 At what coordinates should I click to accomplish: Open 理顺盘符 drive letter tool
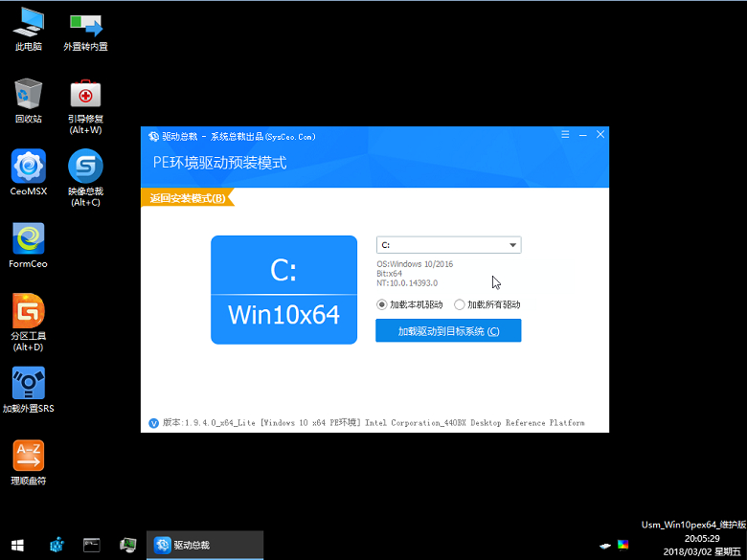29,457
